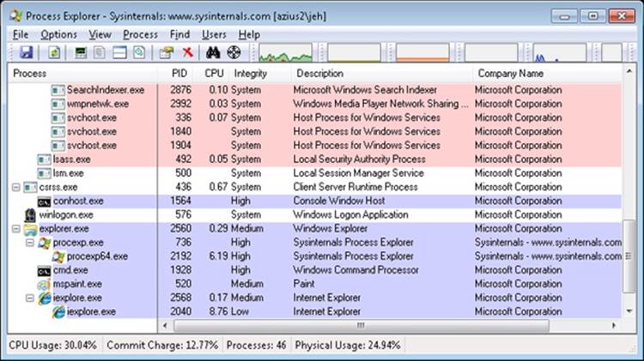The height and width of the screenshot is (361, 644).
Task: Collapse the explorer.exe tree node
Action: (x=16, y=229)
